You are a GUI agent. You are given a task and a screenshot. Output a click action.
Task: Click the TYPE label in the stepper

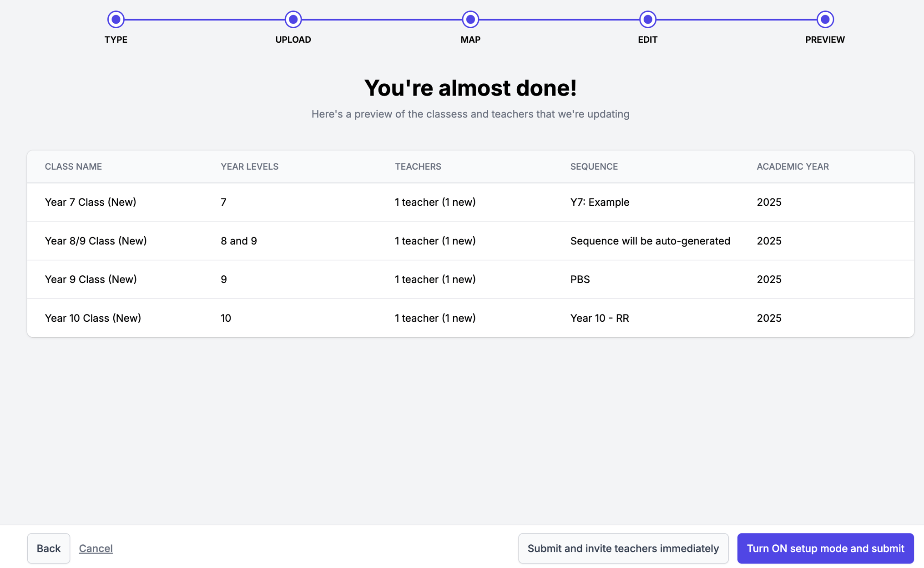tap(116, 40)
